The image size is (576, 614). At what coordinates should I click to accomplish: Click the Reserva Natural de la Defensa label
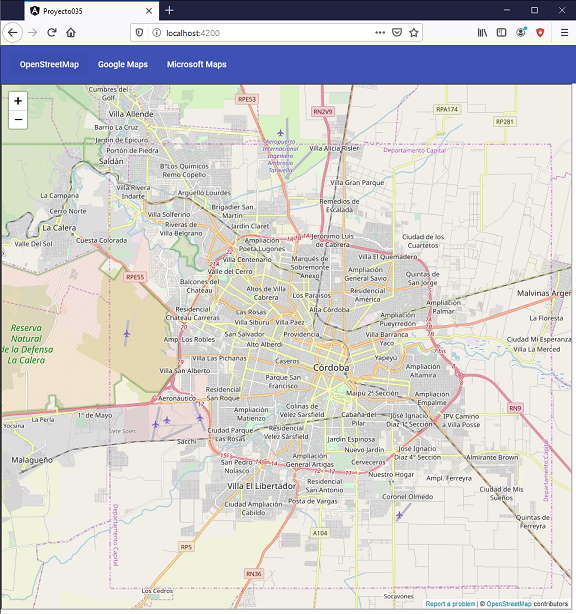coord(26,344)
